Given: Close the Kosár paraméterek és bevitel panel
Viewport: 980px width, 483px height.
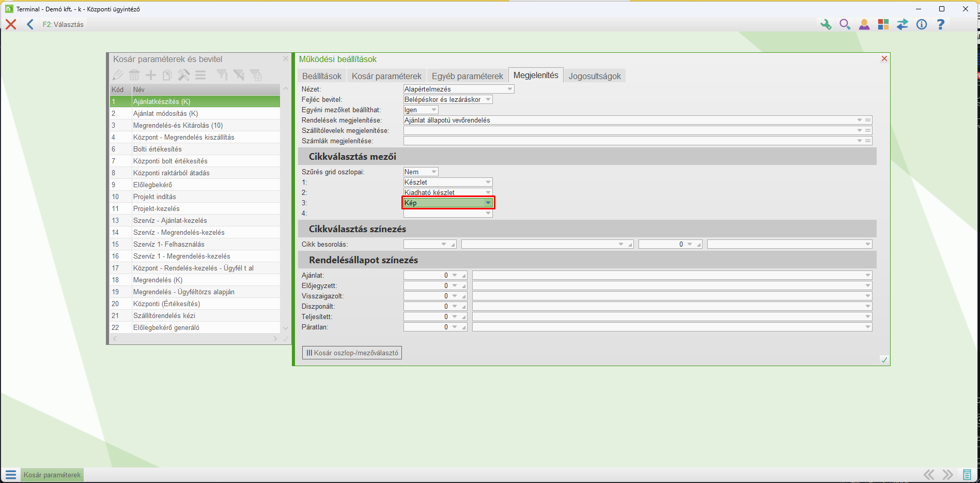Looking at the screenshot, I should tap(286, 58).
